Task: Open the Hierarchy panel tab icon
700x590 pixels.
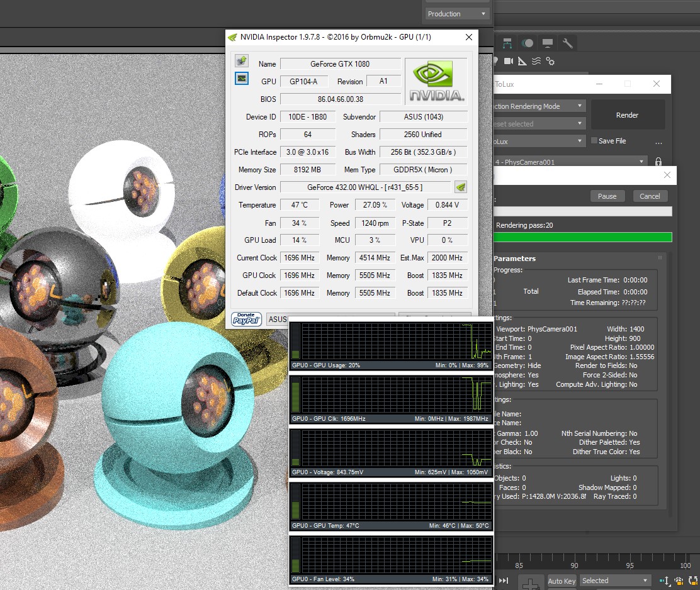Action: click(507, 43)
